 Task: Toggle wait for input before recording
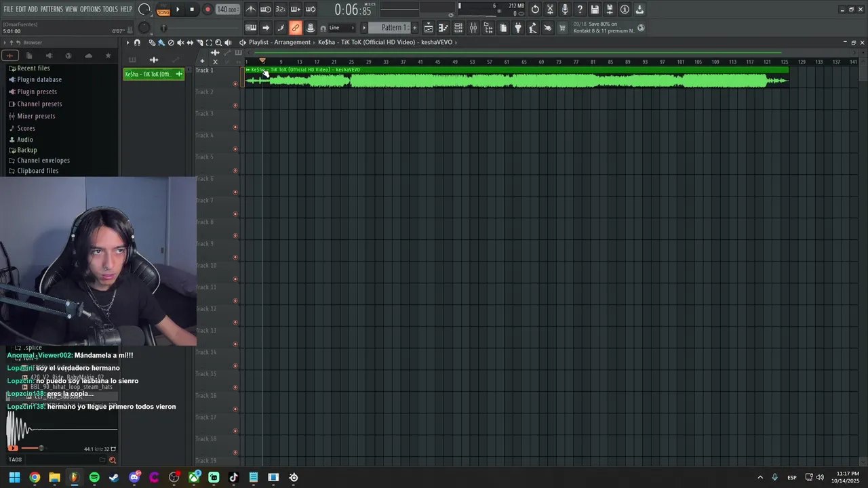coord(266,9)
